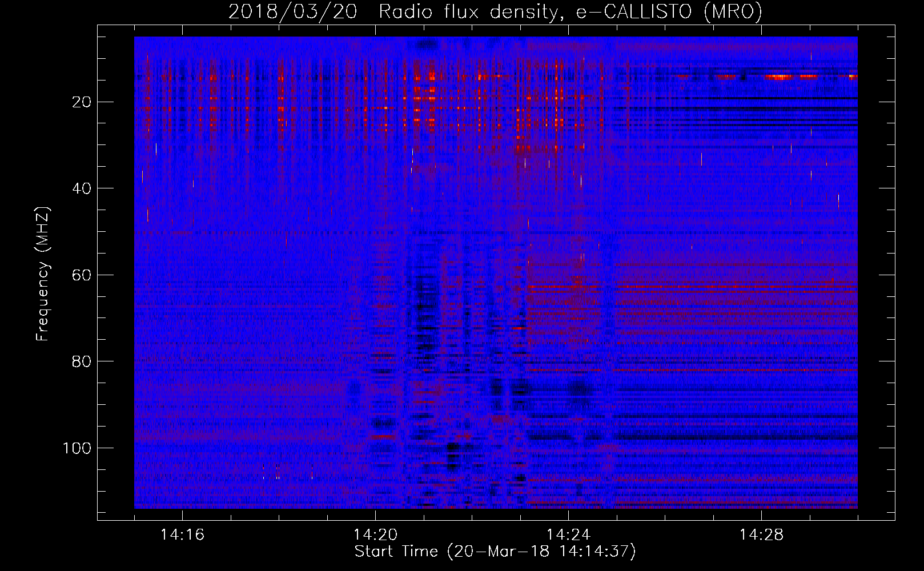Click the '40' frequency tick label
Image resolution: width=924 pixels, height=571 pixels.
pos(82,188)
